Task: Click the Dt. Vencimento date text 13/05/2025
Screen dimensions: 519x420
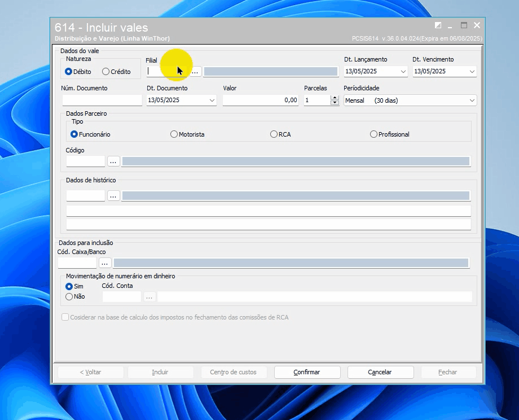Action: 430,72
